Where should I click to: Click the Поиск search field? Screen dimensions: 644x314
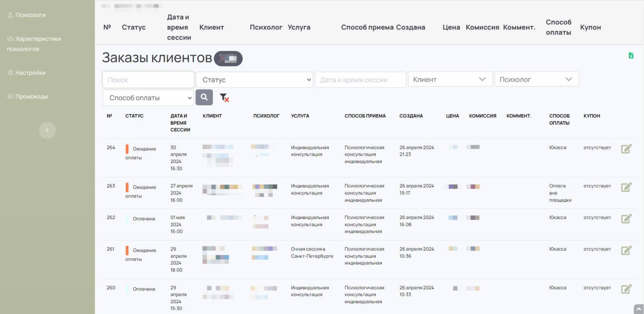point(148,80)
